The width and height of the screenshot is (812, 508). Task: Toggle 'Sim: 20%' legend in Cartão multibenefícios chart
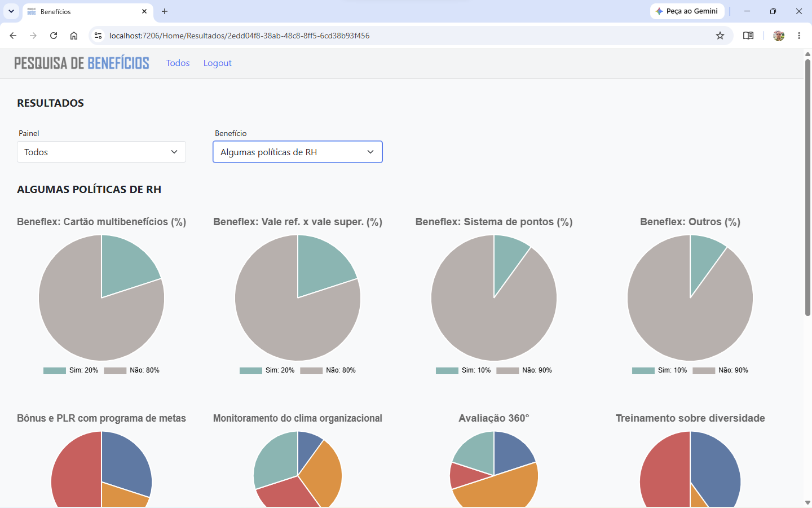pos(71,370)
